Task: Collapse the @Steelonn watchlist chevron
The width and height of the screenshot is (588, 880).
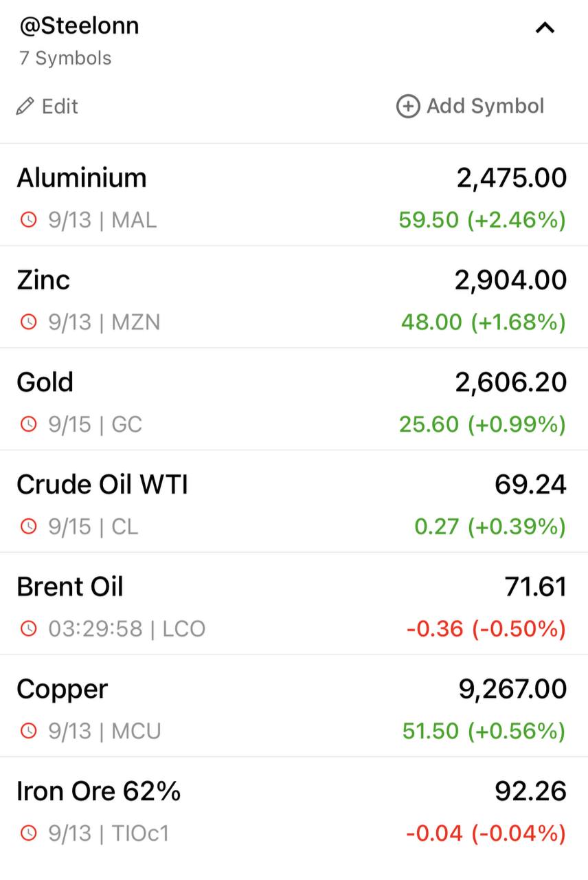Action: click(x=545, y=28)
